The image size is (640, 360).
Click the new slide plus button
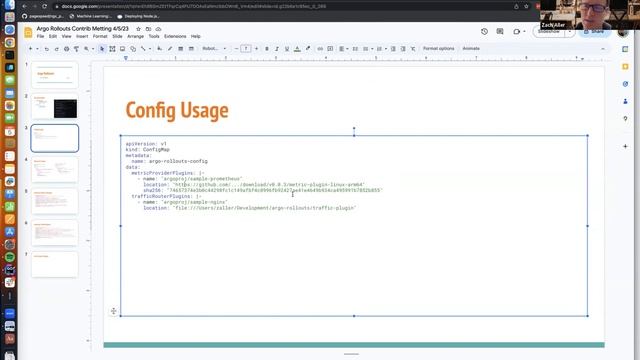pos(30,49)
